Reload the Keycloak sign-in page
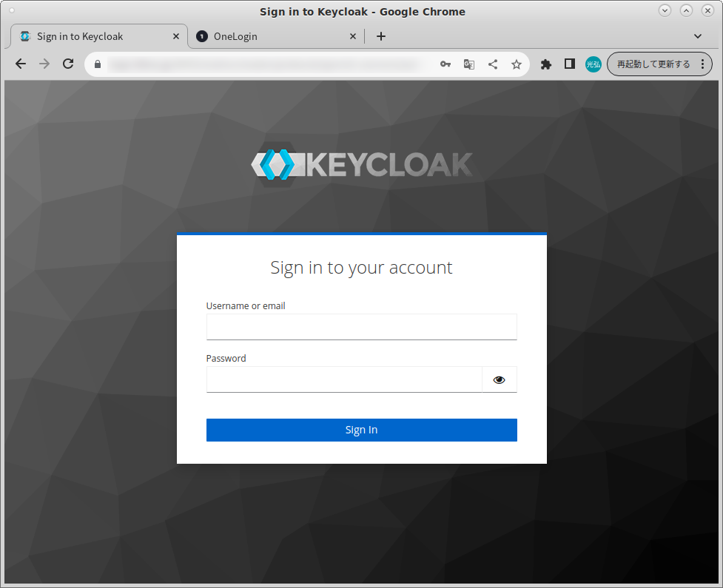 click(x=68, y=64)
